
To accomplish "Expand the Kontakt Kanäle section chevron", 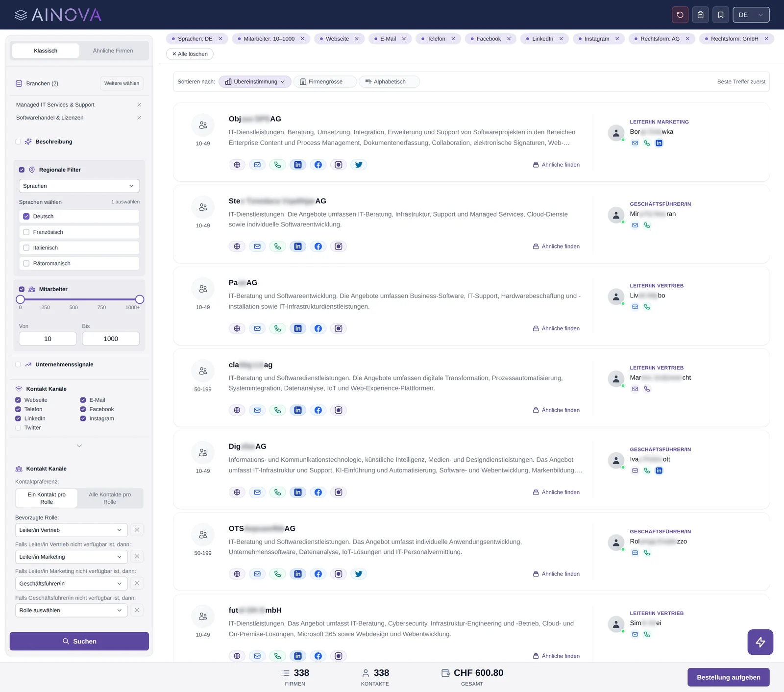I will coord(79,446).
